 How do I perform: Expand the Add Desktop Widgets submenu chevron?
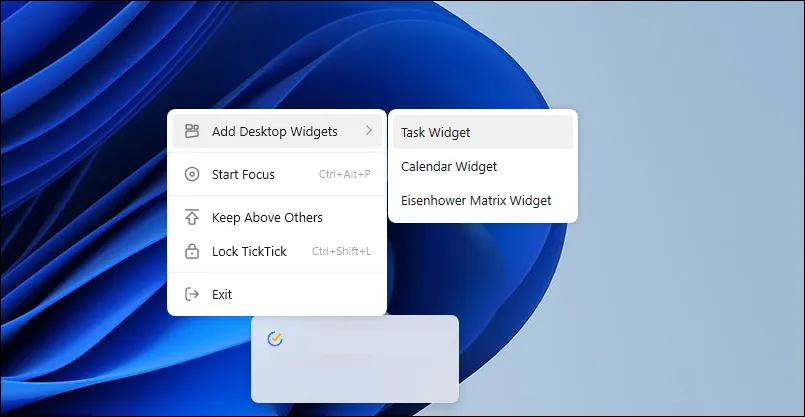coord(369,131)
